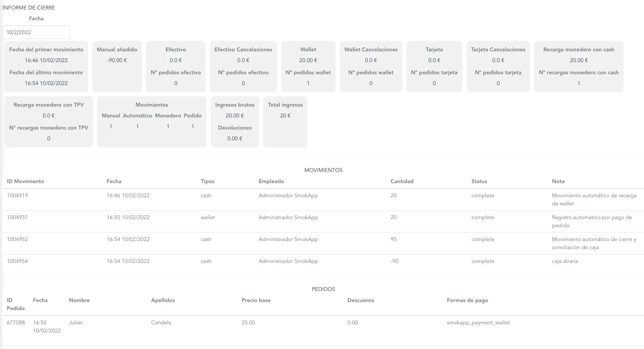Screen dimensions: 644x349
Task: Click the Nombre column header
Action: click(79, 300)
